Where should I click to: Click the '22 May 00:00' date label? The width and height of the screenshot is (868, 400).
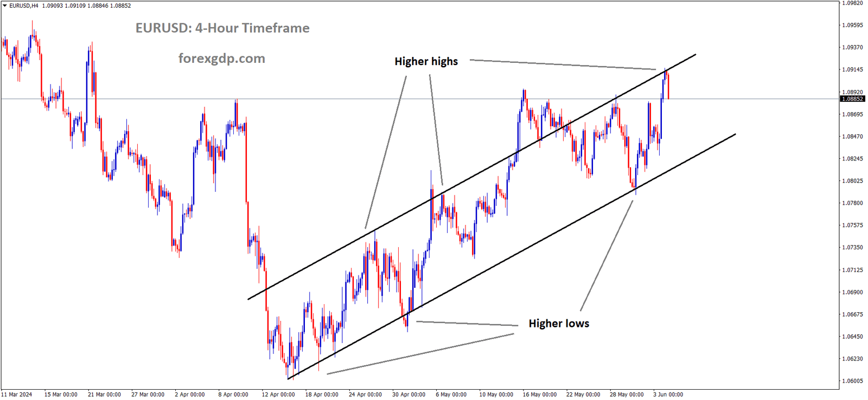point(583,395)
